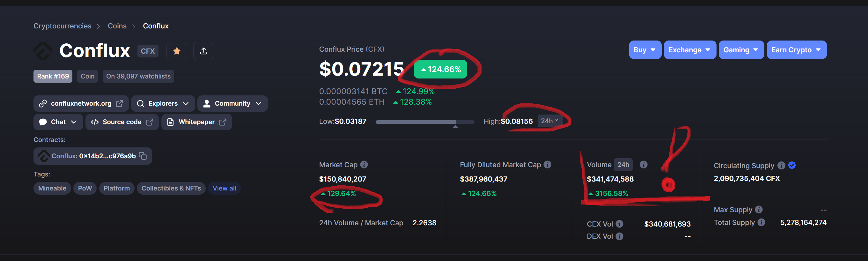Expand the Explorers menu
This screenshot has height=261, width=868.
click(163, 103)
